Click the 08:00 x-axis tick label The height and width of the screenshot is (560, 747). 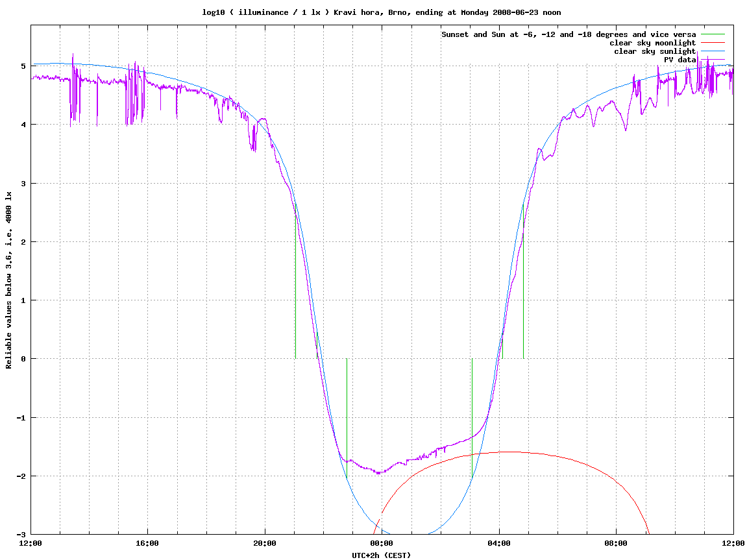click(616, 543)
